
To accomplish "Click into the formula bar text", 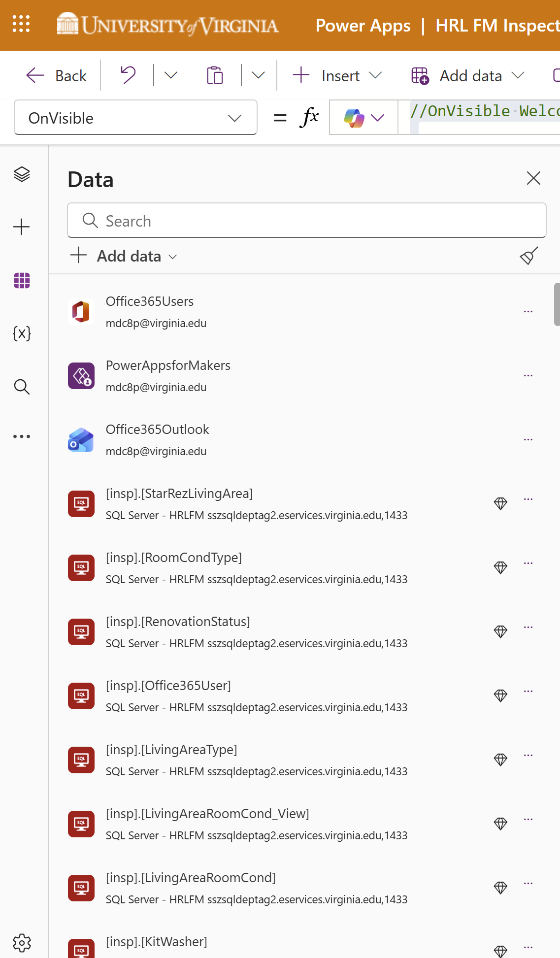I will (x=485, y=112).
